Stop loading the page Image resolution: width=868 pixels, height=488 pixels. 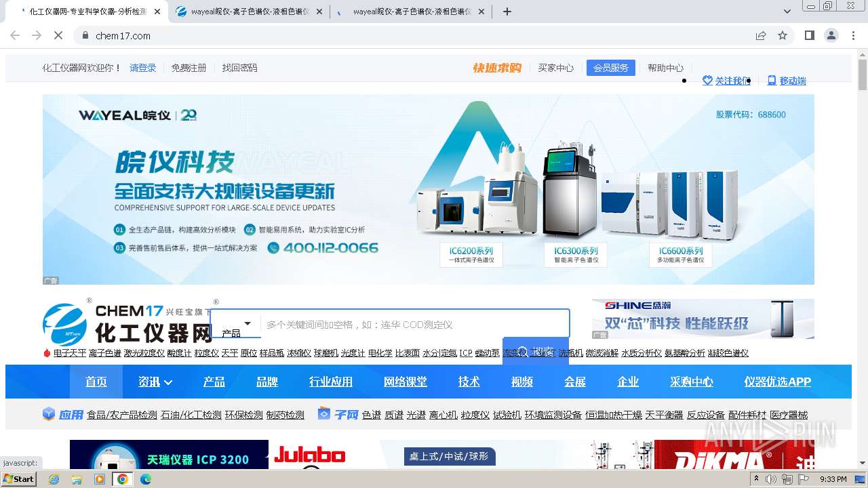tap(58, 35)
